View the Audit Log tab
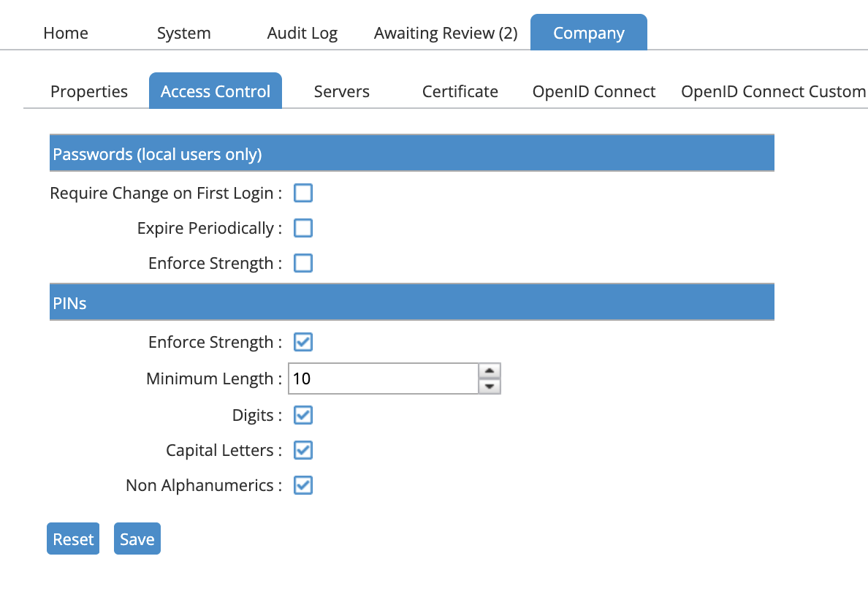The height and width of the screenshot is (605, 868). pos(302,33)
